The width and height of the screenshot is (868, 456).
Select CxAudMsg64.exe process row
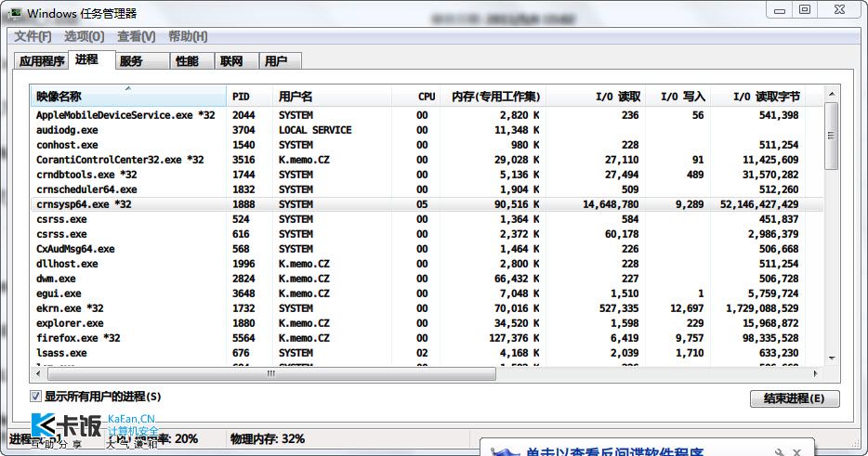tap(427, 249)
